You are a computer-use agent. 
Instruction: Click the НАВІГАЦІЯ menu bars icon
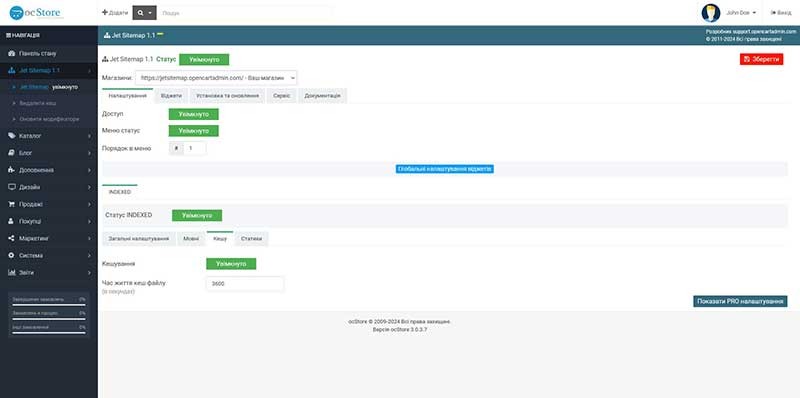8,35
